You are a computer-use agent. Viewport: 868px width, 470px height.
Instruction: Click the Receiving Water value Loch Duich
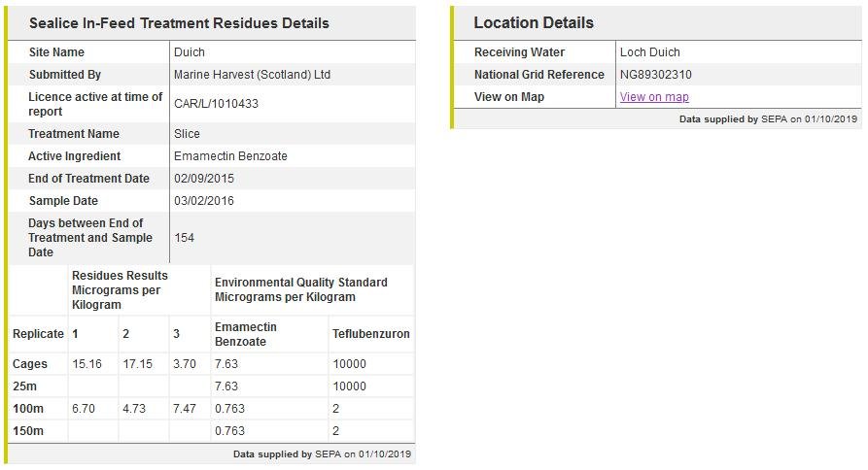[x=650, y=52]
